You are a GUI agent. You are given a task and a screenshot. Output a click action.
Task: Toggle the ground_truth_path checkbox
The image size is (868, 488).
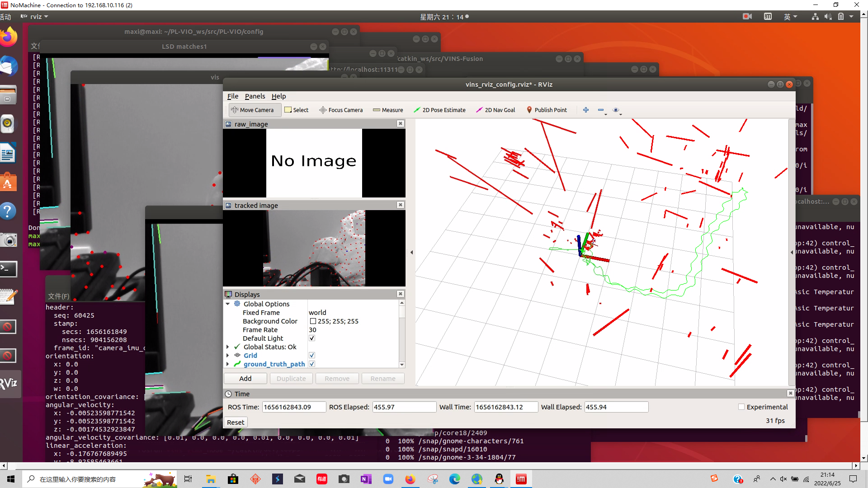(312, 364)
